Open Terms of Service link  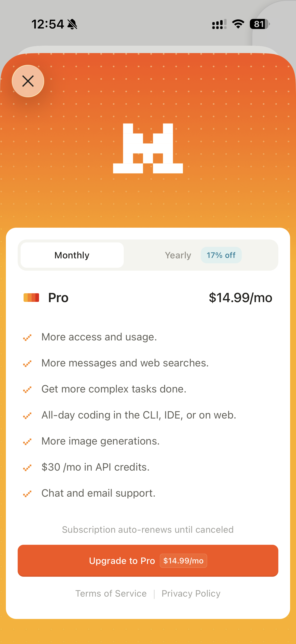click(111, 593)
